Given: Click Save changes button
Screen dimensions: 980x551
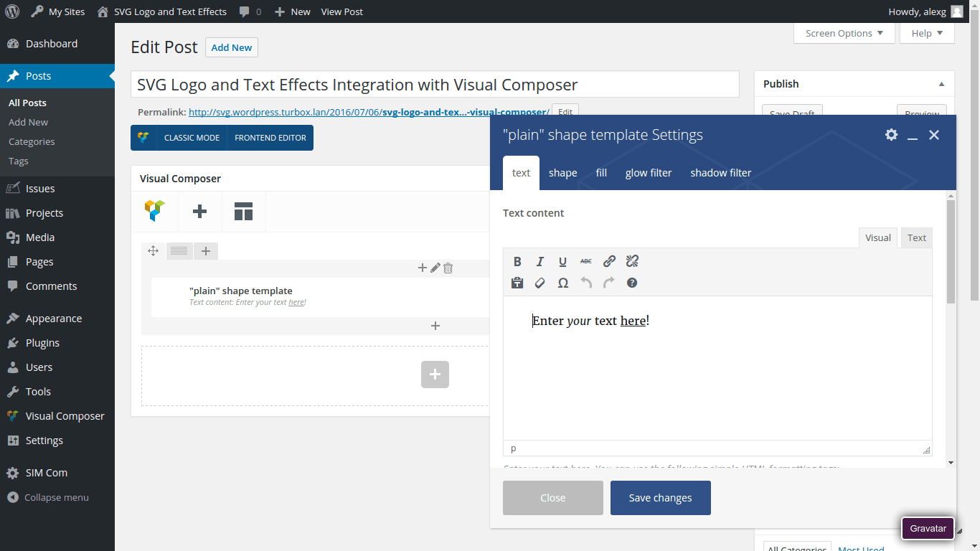Looking at the screenshot, I should tap(661, 498).
